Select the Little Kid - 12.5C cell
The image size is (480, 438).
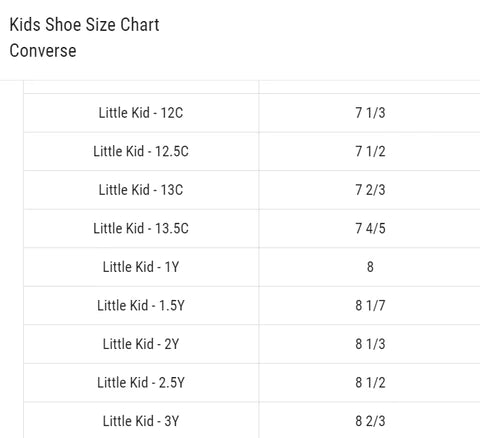click(x=141, y=151)
